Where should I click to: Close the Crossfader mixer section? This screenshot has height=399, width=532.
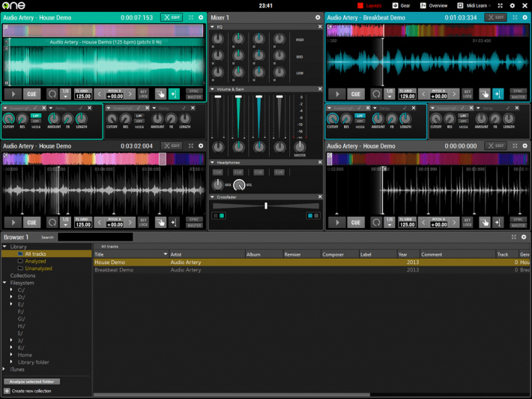click(320, 197)
